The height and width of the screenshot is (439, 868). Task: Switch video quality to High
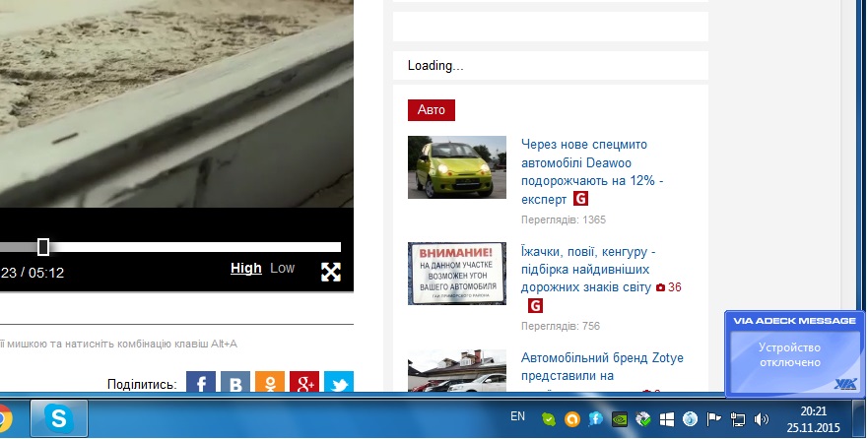[246, 268]
